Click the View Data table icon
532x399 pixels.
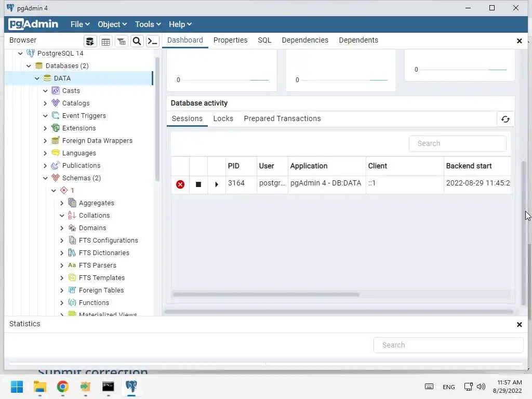pyautogui.click(x=106, y=42)
